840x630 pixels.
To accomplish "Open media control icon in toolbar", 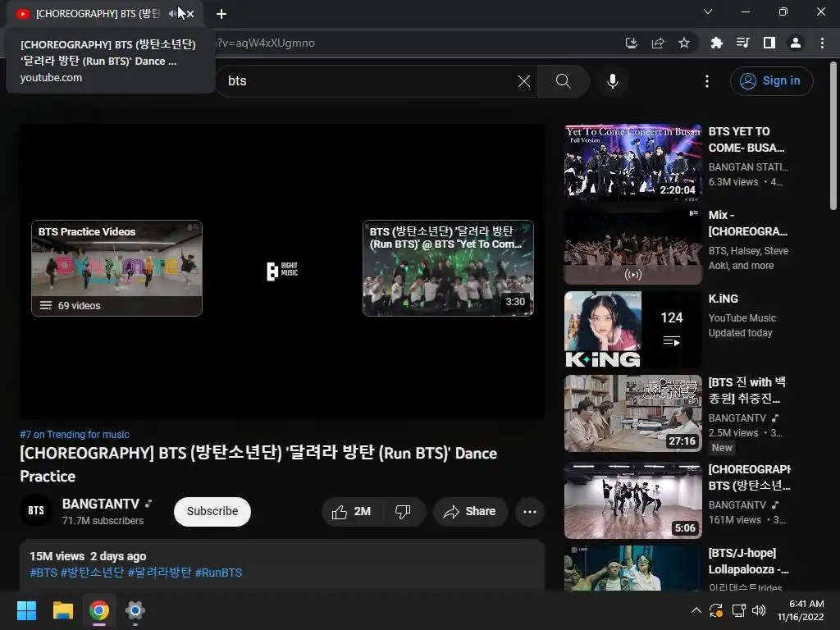I will tap(742, 43).
